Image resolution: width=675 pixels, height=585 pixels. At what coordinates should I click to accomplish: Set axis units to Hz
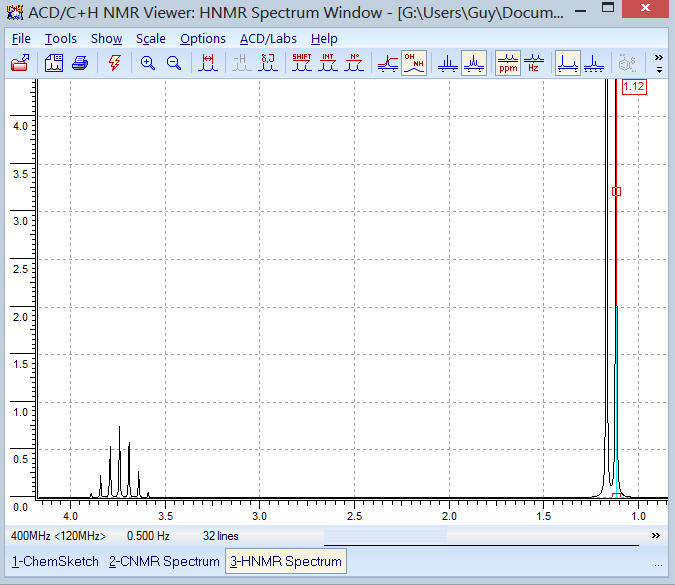click(x=534, y=63)
